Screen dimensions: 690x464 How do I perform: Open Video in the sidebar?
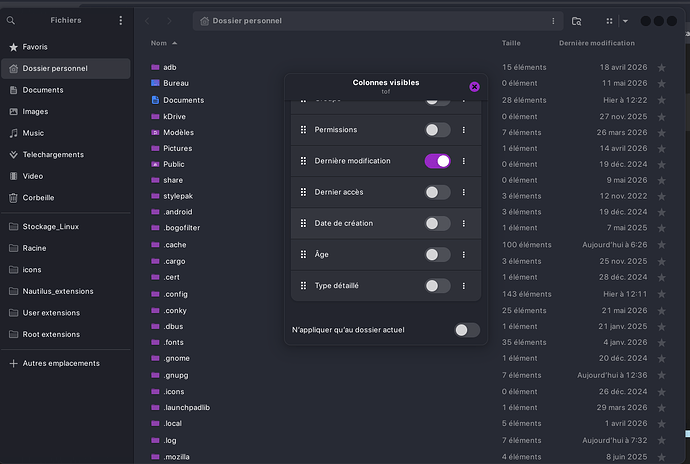[x=66, y=177]
